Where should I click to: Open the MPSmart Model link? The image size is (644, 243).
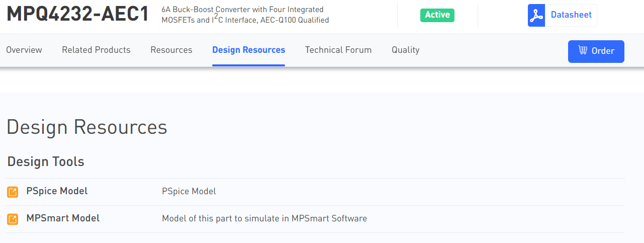(63, 218)
